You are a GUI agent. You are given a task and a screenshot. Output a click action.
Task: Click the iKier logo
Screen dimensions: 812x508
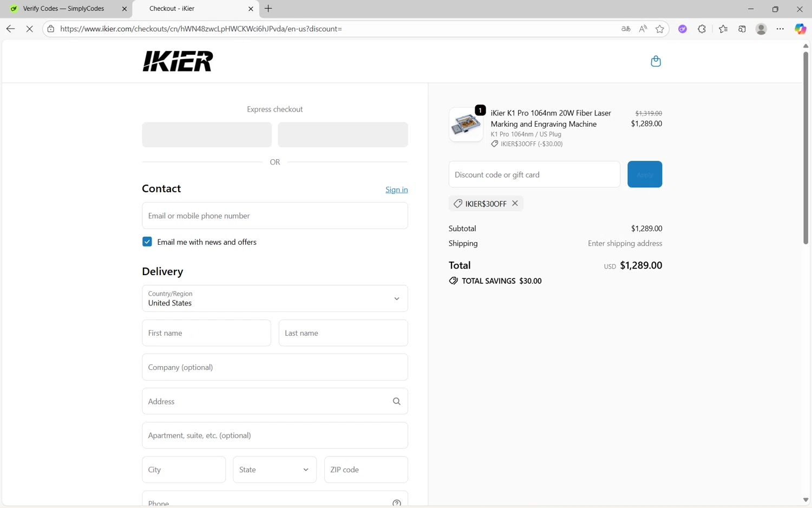tap(178, 61)
